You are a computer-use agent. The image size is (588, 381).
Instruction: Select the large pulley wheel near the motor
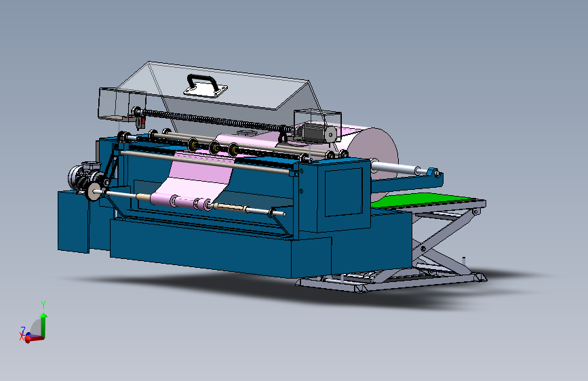pyautogui.click(x=93, y=191)
